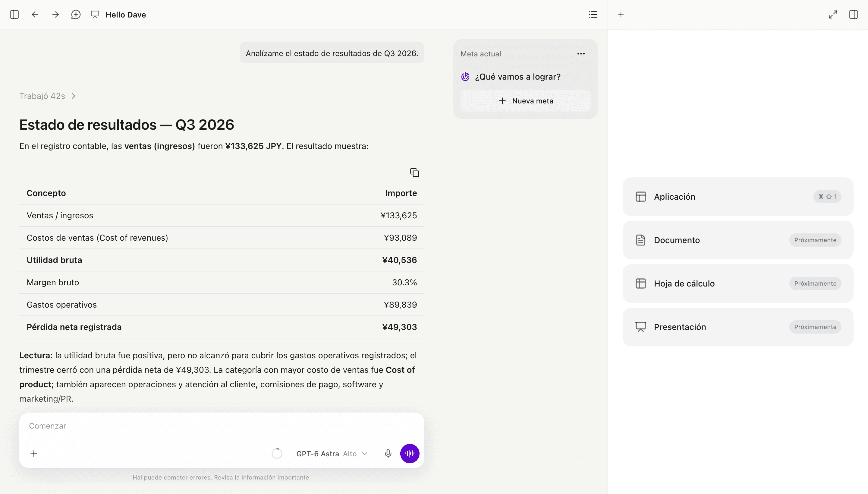
Task: Click the Utilidad bruta row label
Action: [54, 260]
